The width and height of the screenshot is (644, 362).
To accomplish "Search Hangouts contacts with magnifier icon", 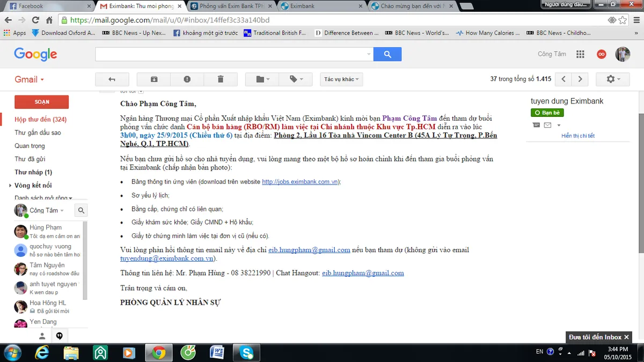I will (80, 211).
